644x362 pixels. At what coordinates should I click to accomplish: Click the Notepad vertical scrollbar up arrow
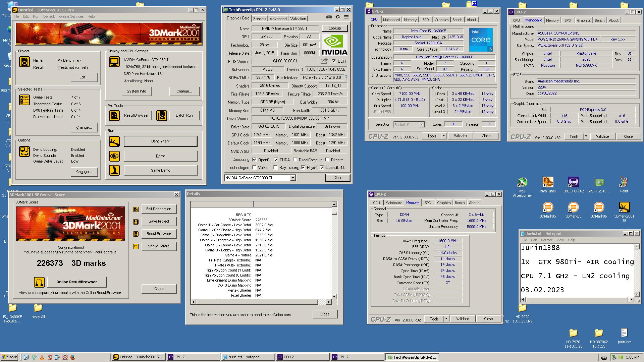tap(637, 247)
